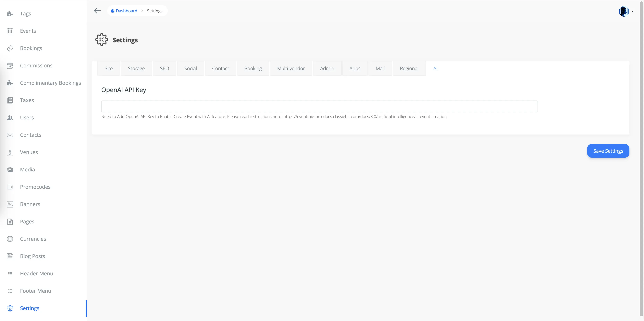Click the Venues lighthouse icon
Screen dimensions: 644x321
tap(10, 152)
